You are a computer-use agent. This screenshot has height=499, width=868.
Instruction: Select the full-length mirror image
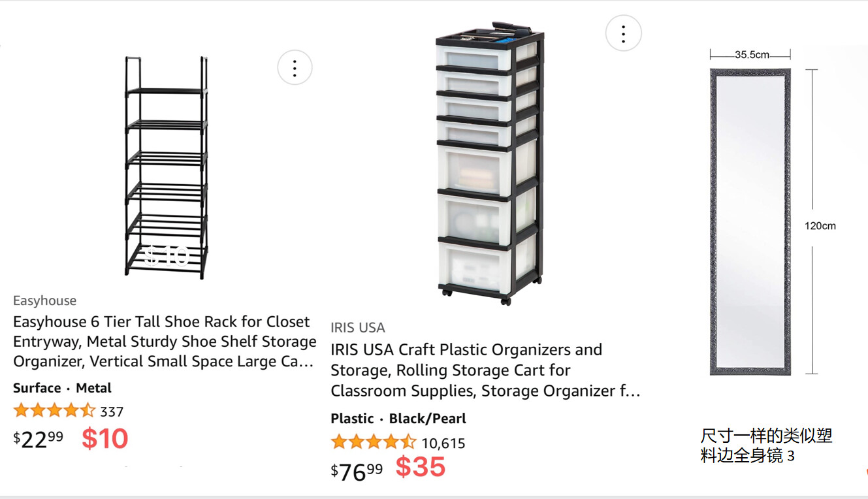[750, 221]
